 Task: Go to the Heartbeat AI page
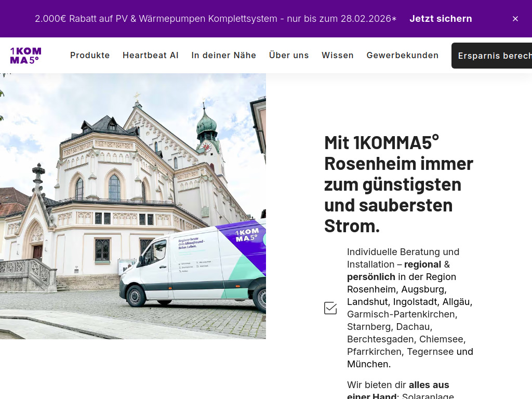[x=151, y=55]
